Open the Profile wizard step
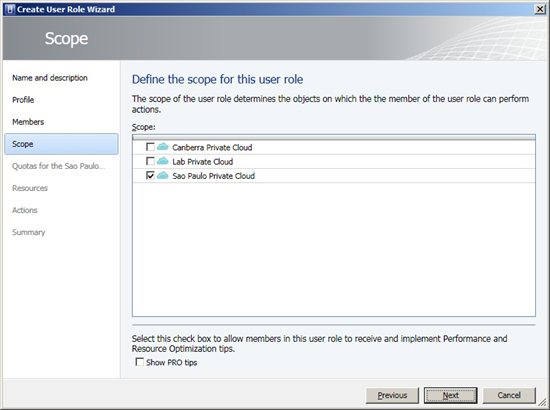550x410 pixels. click(23, 100)
